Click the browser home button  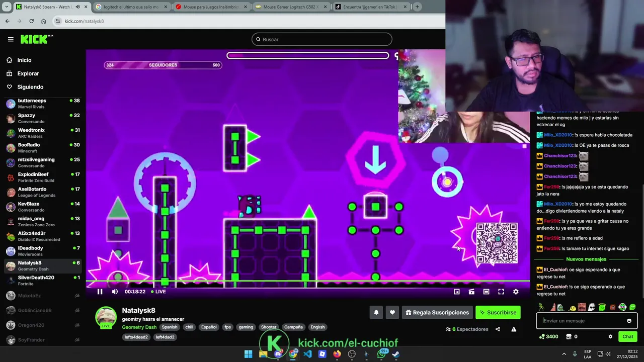pos(43,21)
